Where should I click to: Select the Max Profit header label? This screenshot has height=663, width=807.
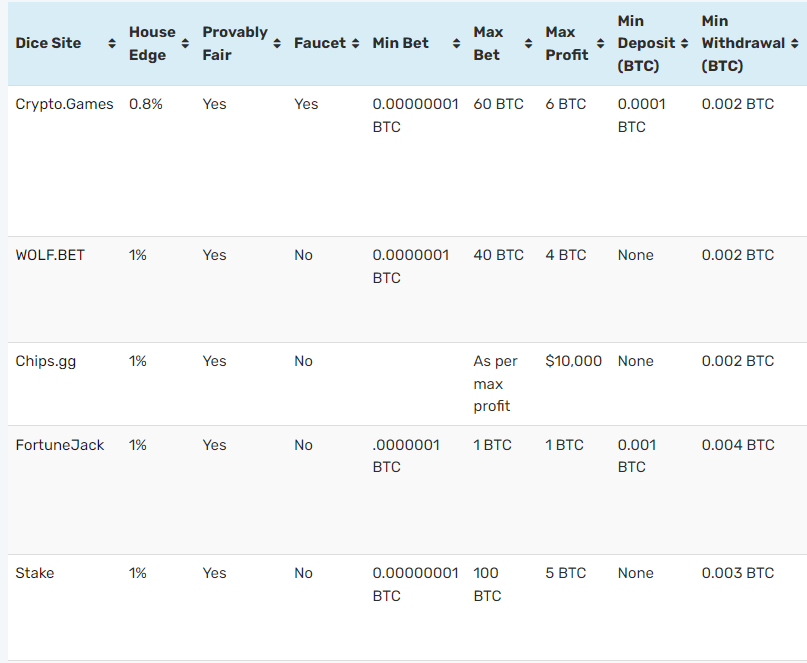pos(567,43)
